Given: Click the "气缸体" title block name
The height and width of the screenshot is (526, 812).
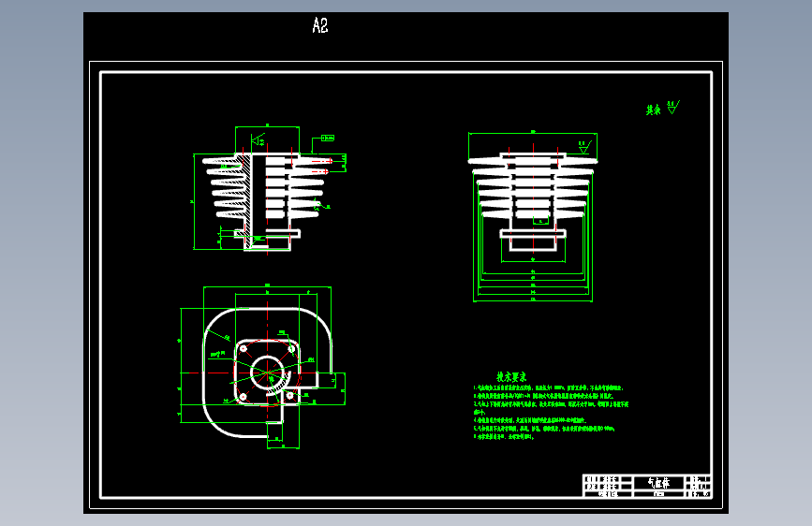Looking at the screenshot, I should pos(658,483).
